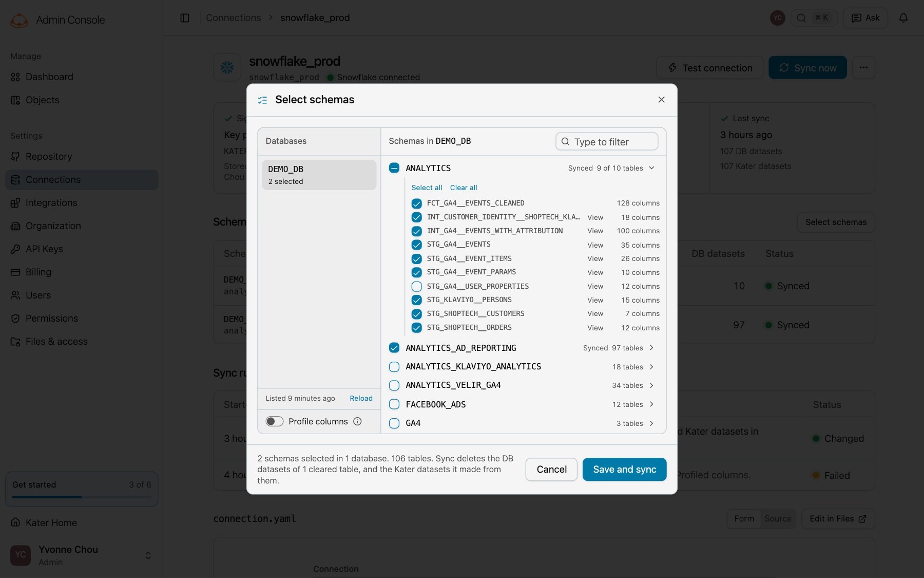Close the Select schemas dialog
Image resolution: width=924 pixels, height=578 pixels.
tap(661, 100)
